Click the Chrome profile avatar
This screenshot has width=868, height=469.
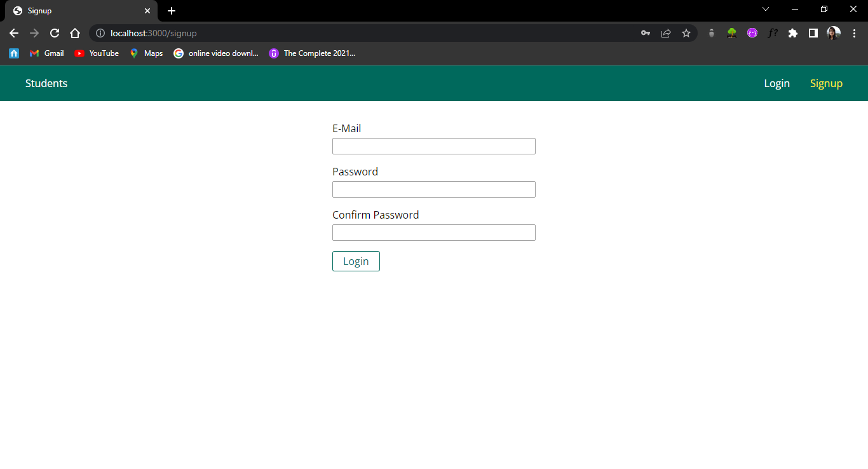tap(833, 33)
